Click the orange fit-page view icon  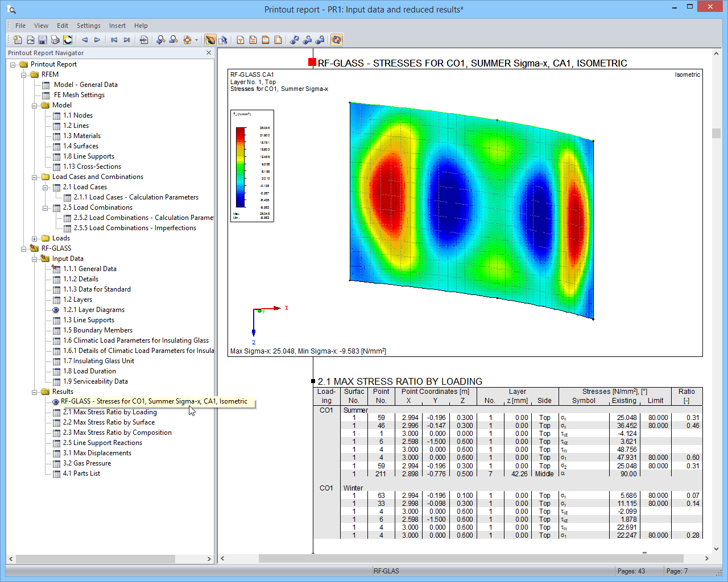click(x=187, y=40)
